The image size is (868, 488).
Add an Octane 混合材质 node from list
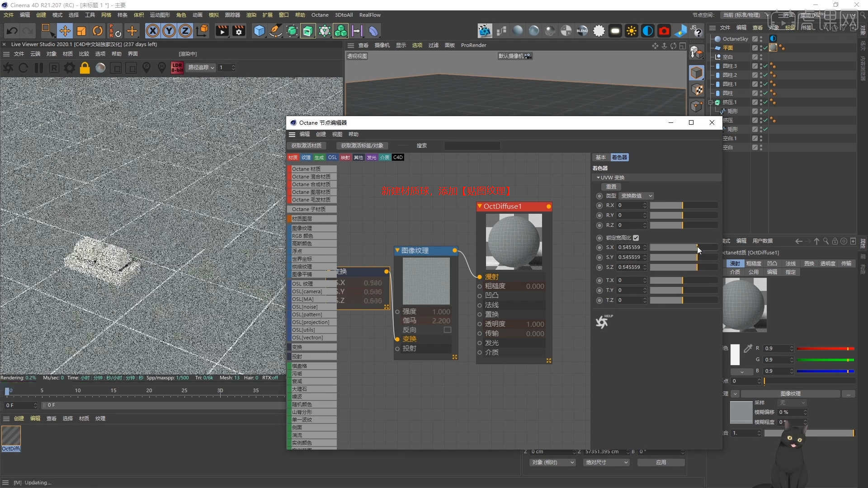312,177
